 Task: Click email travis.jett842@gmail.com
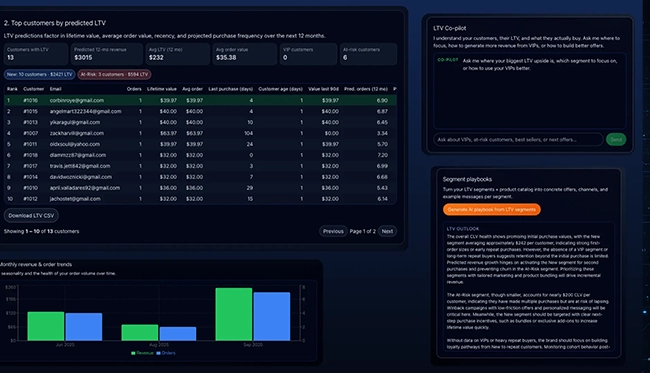pyautogui.click(x=80, y=166)
